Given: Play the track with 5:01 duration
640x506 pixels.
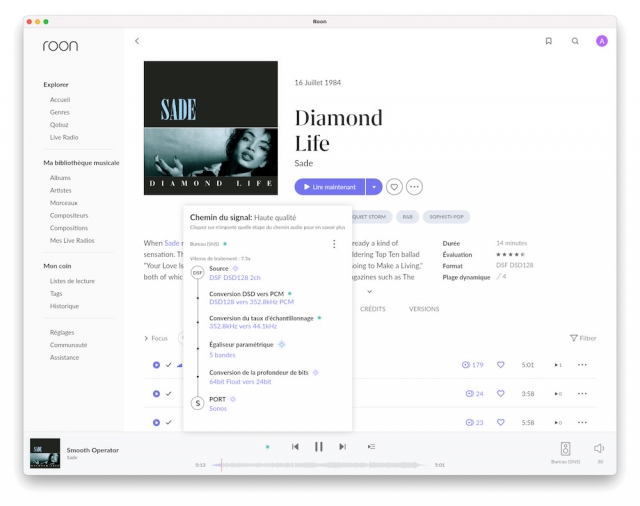Looking at the screenshot, I should [156, 365].
